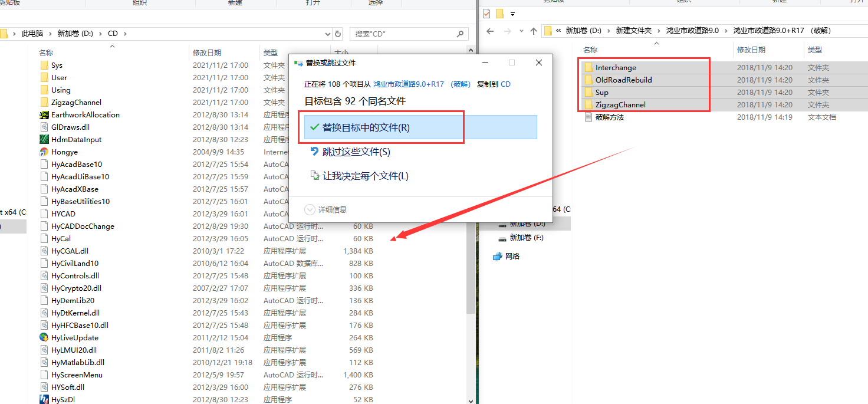Image resolution: width=868 pixels, height=404 pixels.
Task: Click 新加卷 (D:) breadcrumb in left address bar
Action: [75, 34]
